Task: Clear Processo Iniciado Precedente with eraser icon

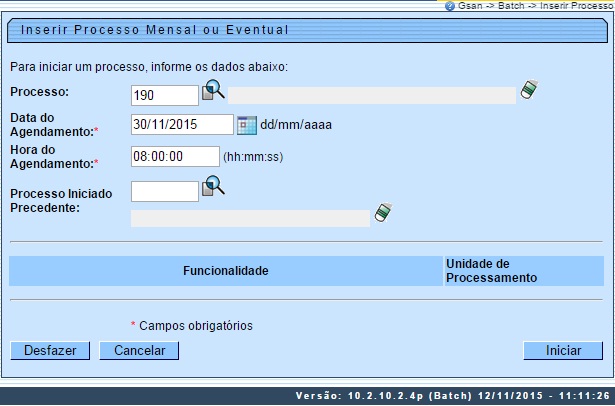Action: pos(383,213)
